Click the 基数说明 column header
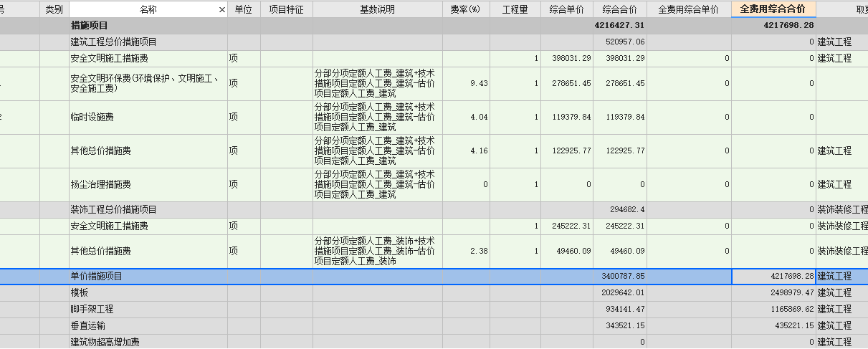This screenshot has height=349, width=868. click(x=377, y=9)
